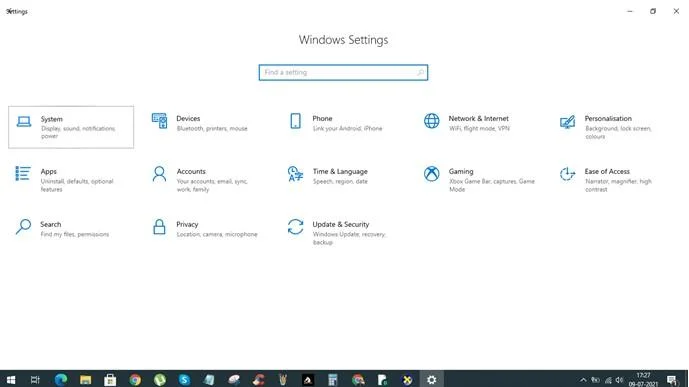Screen dimensions: 689x387
Task: Click 'Find my files, permissions' description
Action: 75,235
